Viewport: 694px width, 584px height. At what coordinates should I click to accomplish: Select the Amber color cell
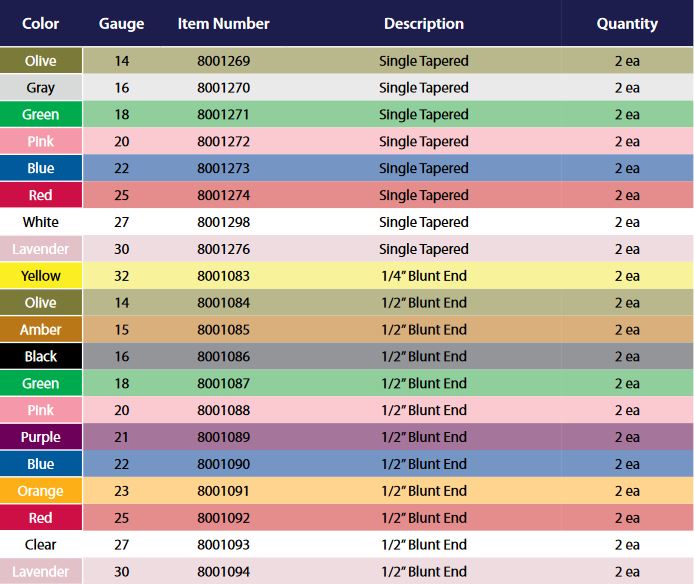(x=41, y=329)
